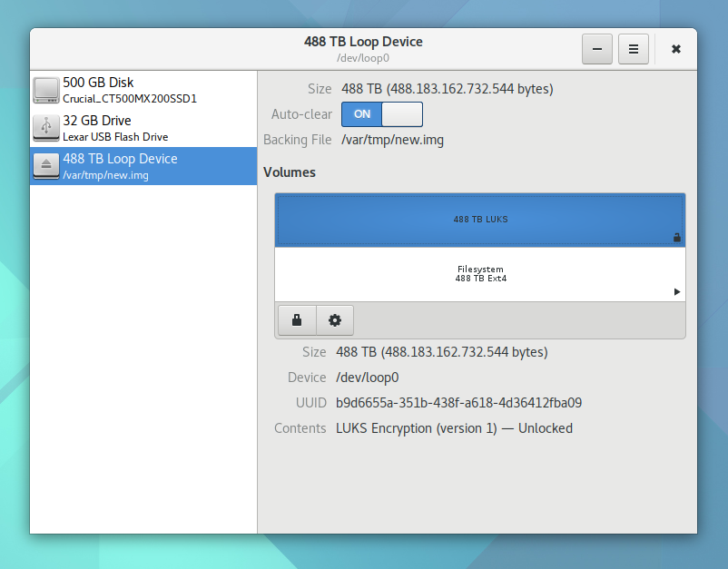Click the backing file path /var/tmp/new.img
The height and width of the screenshot is (569, 728).
[392, 140]
